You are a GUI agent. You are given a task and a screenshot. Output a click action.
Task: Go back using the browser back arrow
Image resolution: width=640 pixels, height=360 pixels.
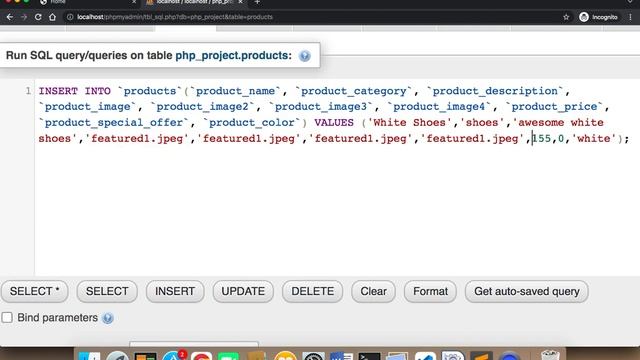[x=10, y=17]
